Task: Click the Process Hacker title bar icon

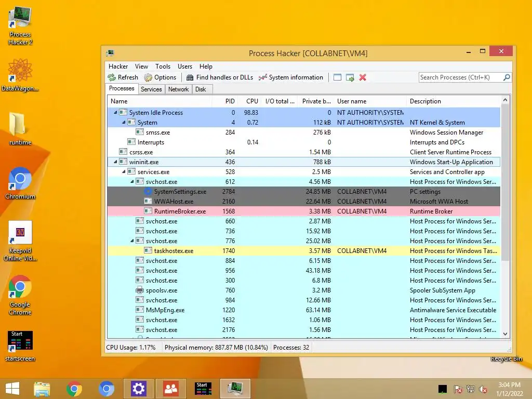Action: coord(110,53)
